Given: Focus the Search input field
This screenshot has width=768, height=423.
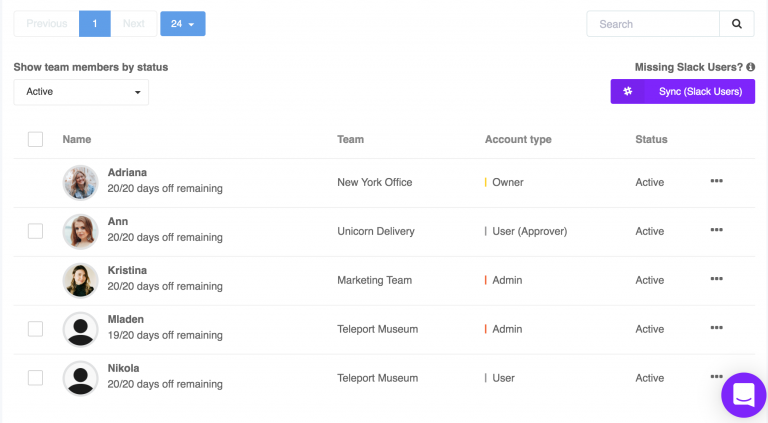Looking at the screenshot, I should tap(653, 24).
